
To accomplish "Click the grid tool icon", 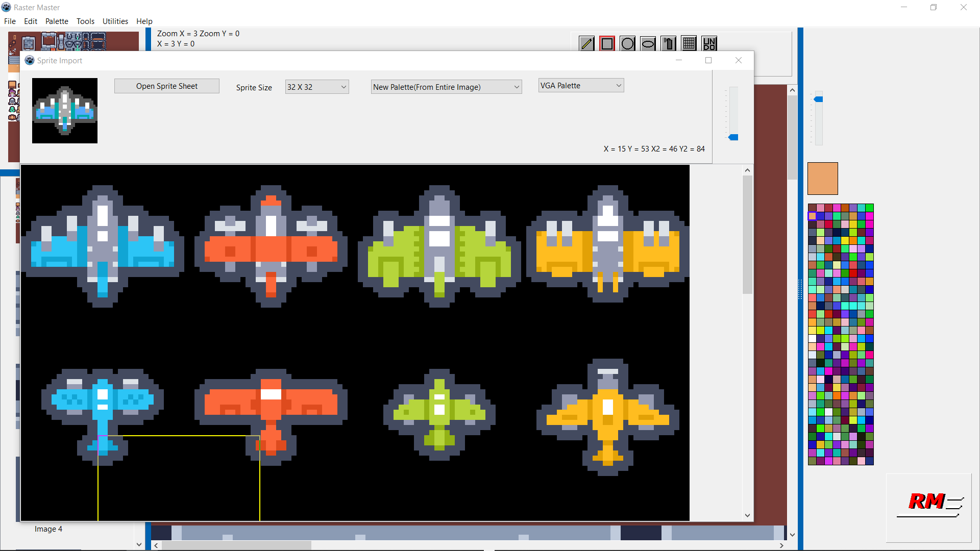I will (688, 43).
